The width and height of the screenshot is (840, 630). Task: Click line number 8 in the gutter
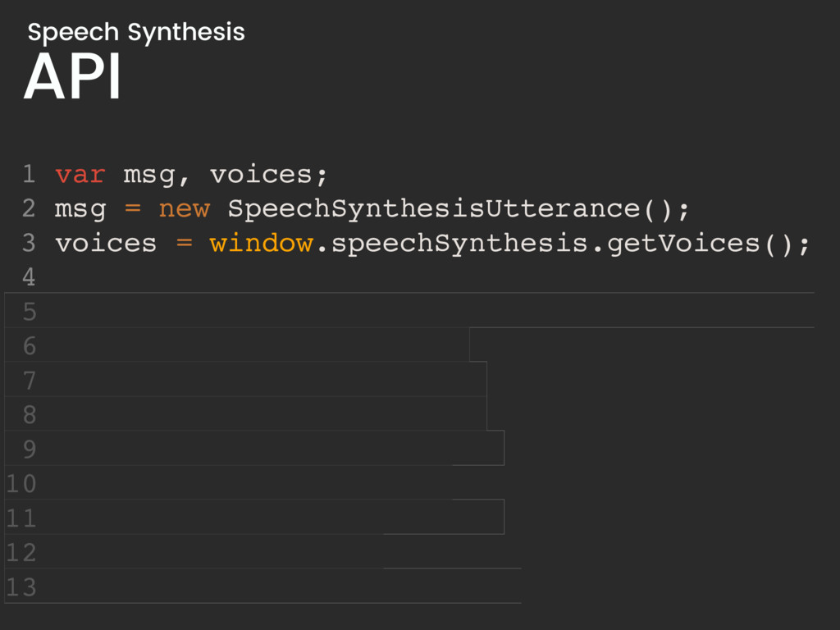[29, 414]
